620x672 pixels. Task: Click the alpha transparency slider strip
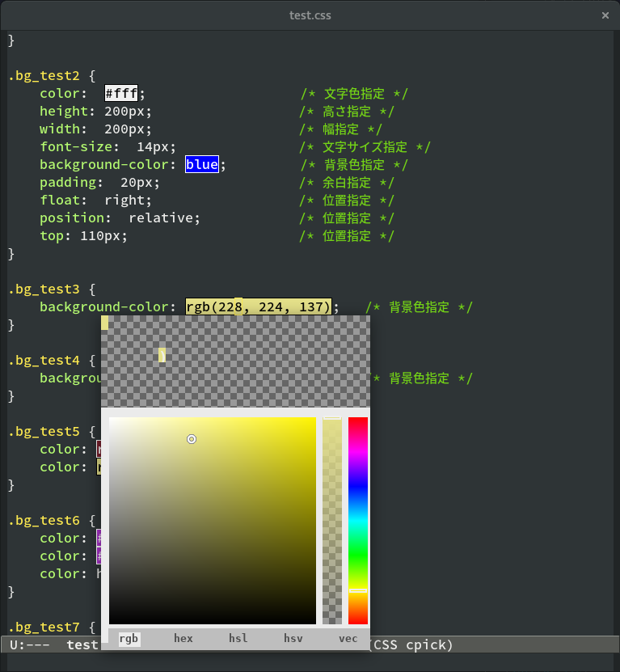point(332,520)
